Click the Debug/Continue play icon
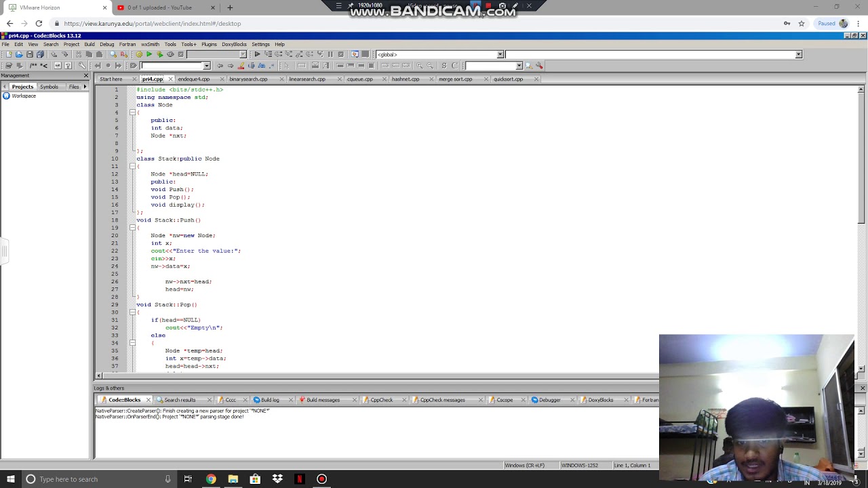 (258, 54)
